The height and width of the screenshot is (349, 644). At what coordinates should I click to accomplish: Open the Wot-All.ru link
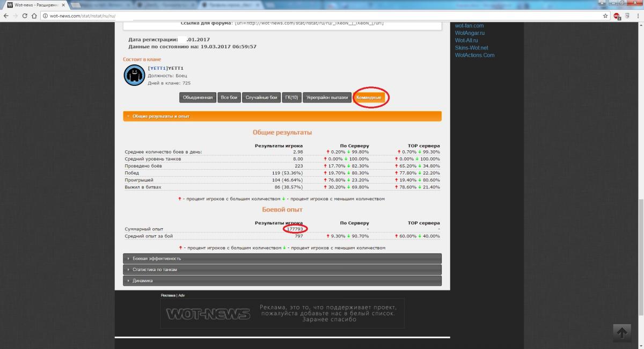click(466, 40)
